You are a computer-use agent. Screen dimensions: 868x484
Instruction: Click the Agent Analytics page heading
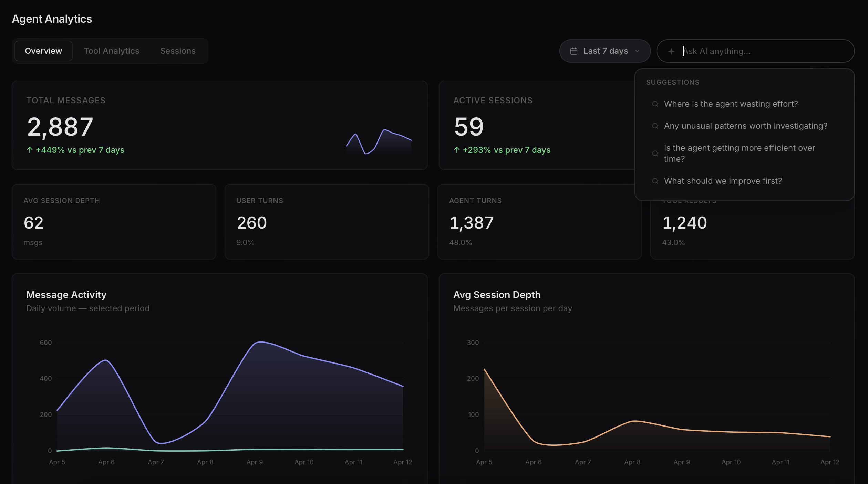click(52, 19)
